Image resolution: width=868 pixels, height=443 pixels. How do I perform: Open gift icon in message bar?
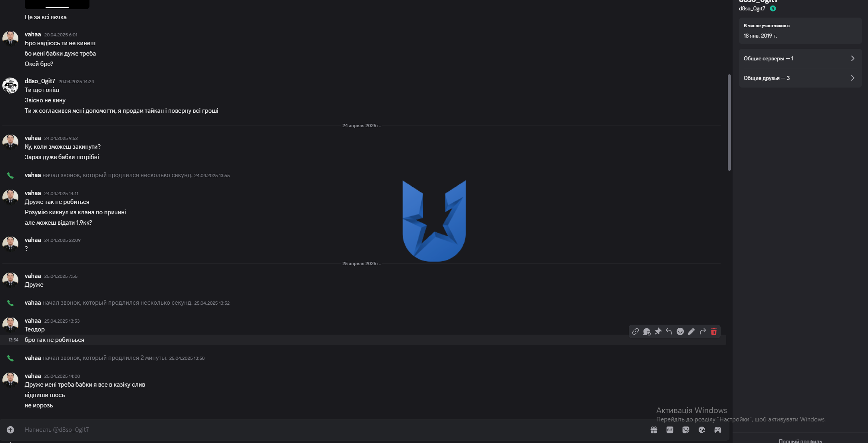[654, 430]
